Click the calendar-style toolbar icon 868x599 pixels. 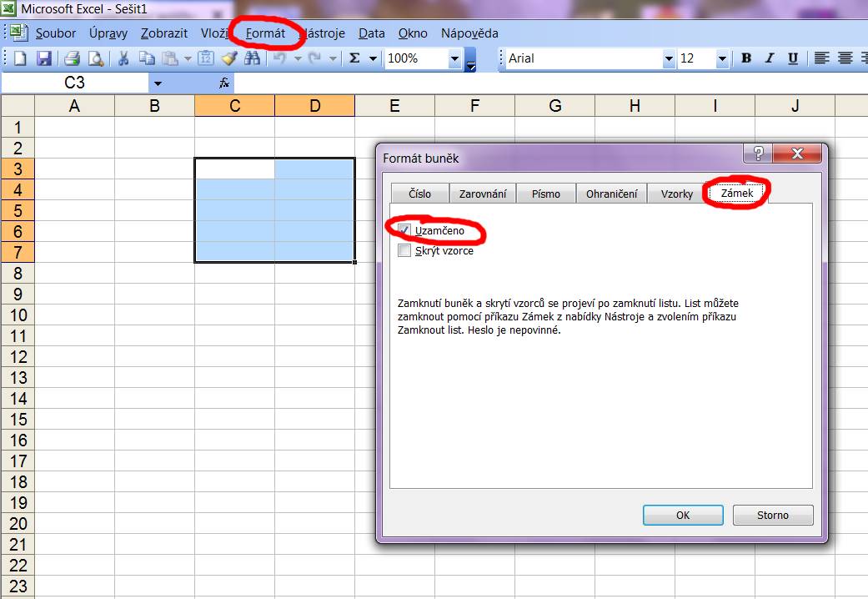point(206,58)
